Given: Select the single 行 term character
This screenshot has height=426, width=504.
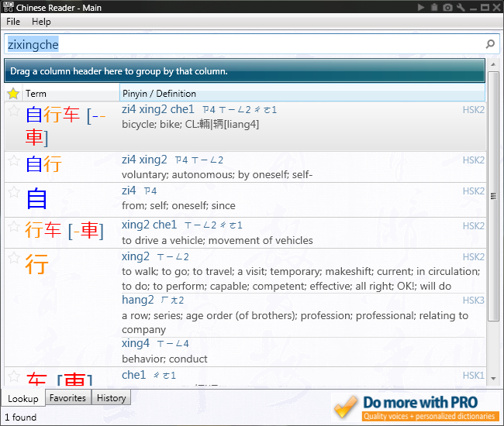Looking at the screenshot, I should click(x=37, y=264).
